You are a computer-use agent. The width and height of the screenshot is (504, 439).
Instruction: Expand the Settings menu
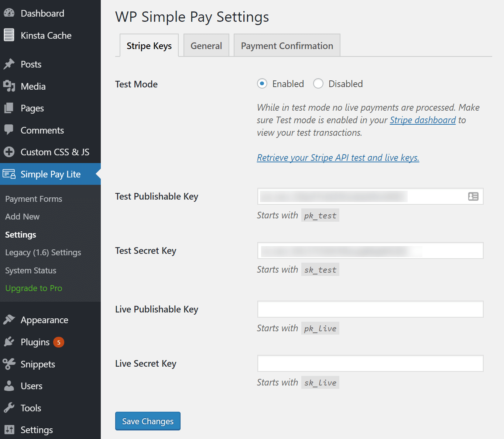pyautogui.click(x=37, y=429)
